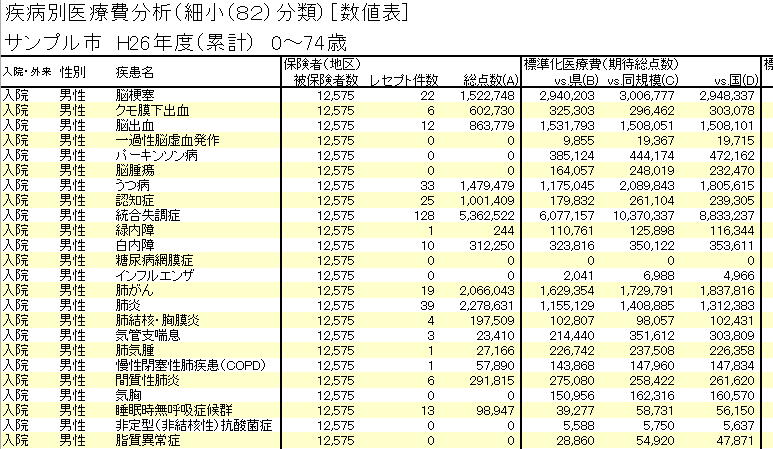The width and height of the screenshot is (773, 449).
Task: Click the 入院・外来 column header
Action: click(26, 72)
